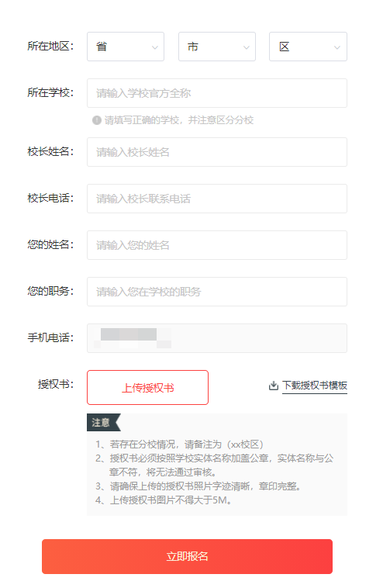This screenshot has width=390, height=588.
Task: Click the info icon before 请填写正确的学校 hint
Action: [97, 120]
